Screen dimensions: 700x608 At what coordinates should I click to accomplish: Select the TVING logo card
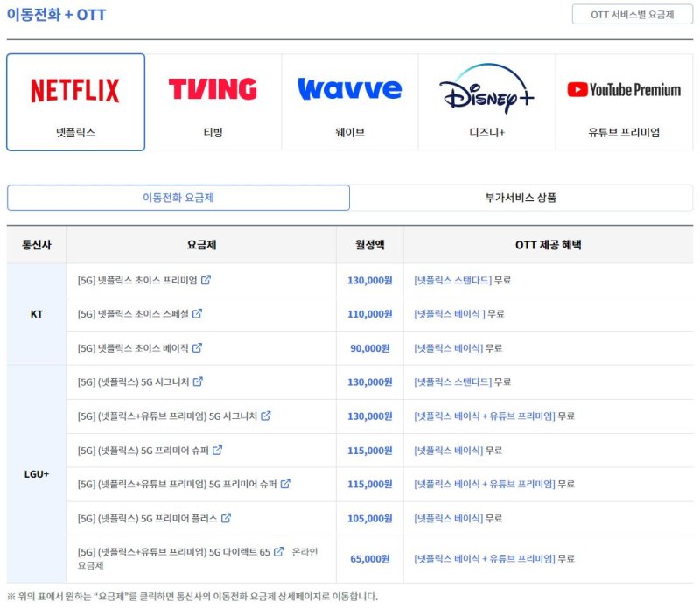pyautogui.click(x=213, y=102)
